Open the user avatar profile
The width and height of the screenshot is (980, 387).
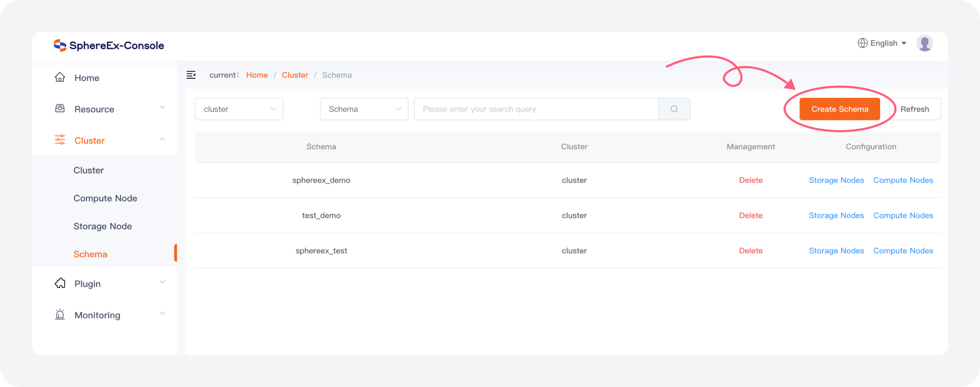[x=925, y=43]
